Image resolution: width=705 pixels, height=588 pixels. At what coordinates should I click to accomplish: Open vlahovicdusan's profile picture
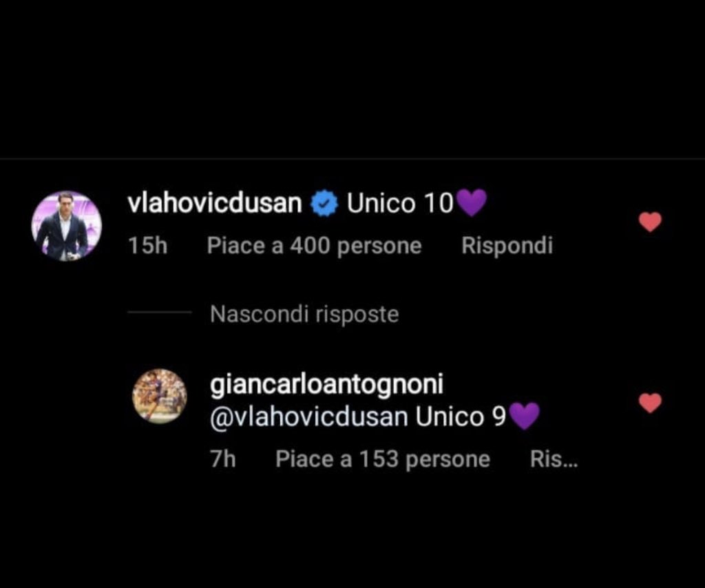click(67, 226)
